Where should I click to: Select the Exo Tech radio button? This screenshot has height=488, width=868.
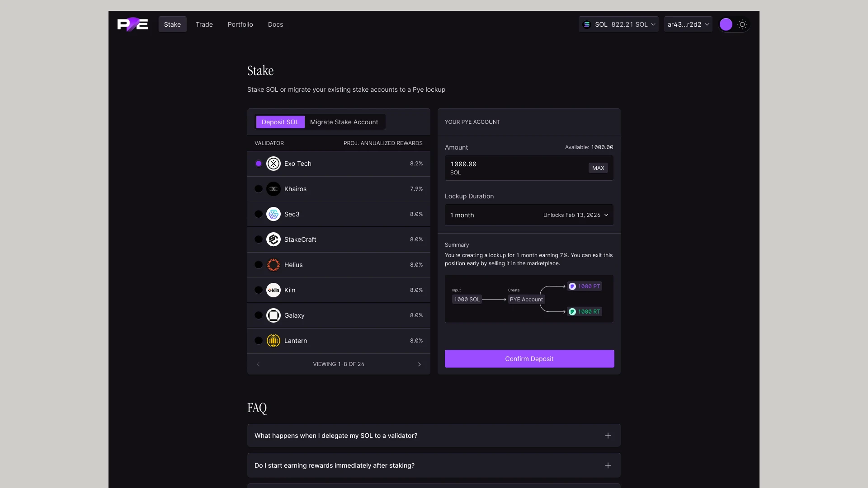point(259,164)
